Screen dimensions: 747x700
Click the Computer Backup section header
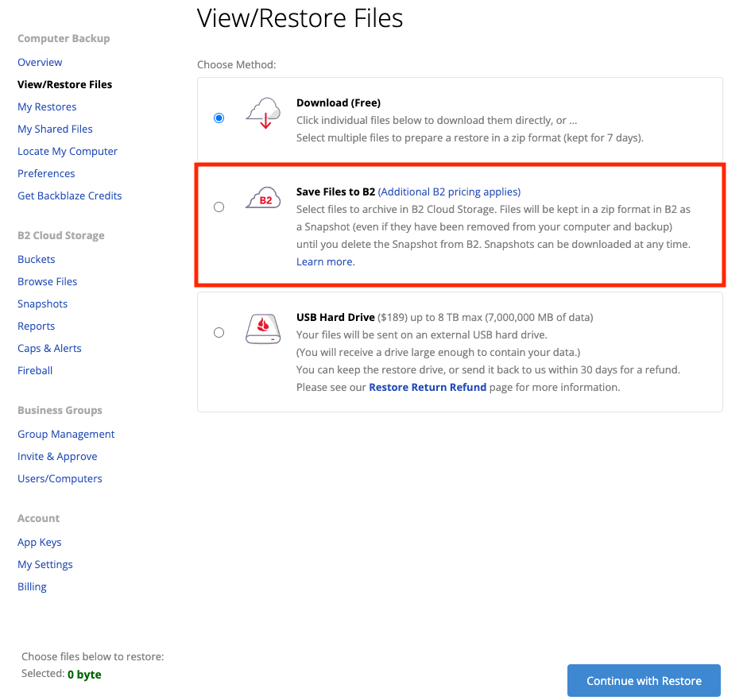click(64, 39)
